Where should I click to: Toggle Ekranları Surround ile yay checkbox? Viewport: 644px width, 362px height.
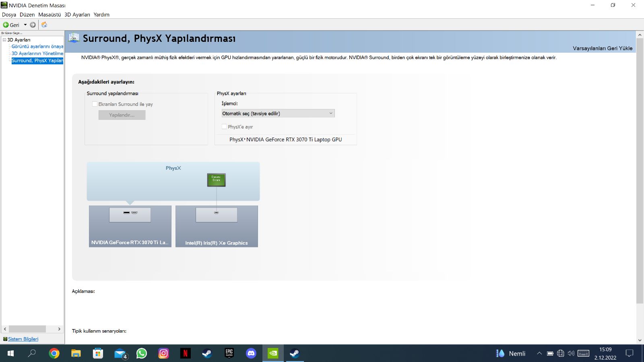[x=95, y=104]
